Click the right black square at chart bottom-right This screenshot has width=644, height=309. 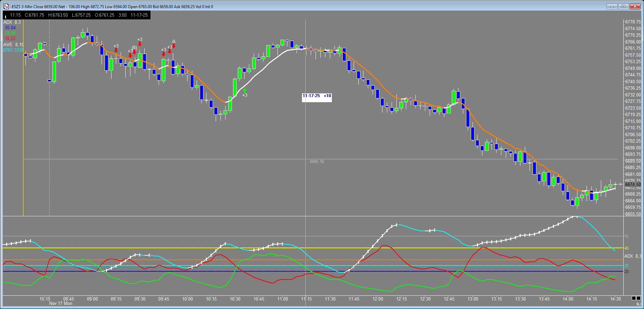tap(639, 298)
